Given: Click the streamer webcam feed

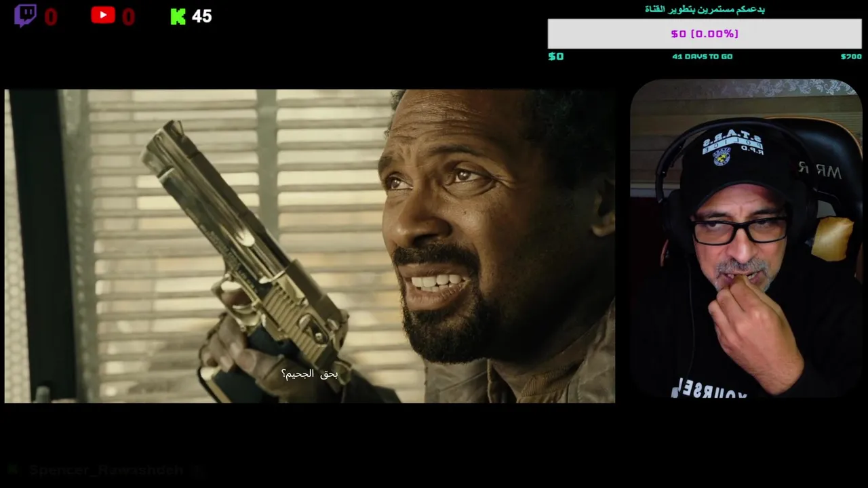Looking at the screenshot, I should click(x=746, y=239).
